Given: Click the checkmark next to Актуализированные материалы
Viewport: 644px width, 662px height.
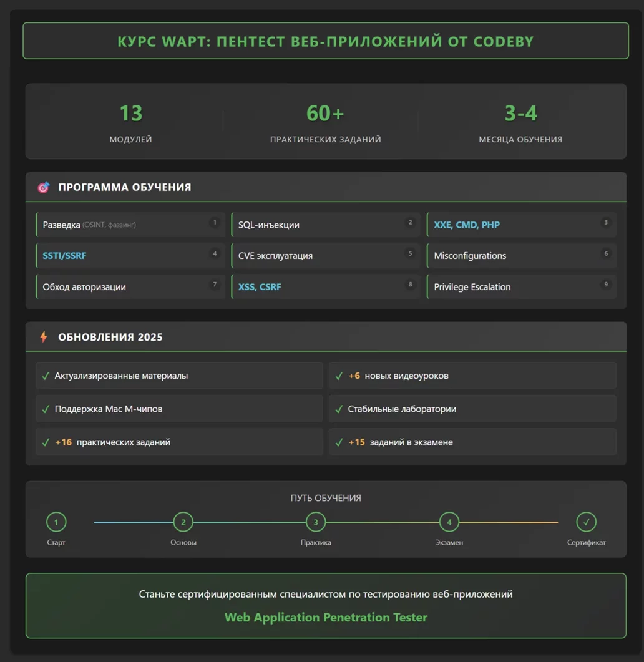Looking at the screenshot, I should point(46,376).
